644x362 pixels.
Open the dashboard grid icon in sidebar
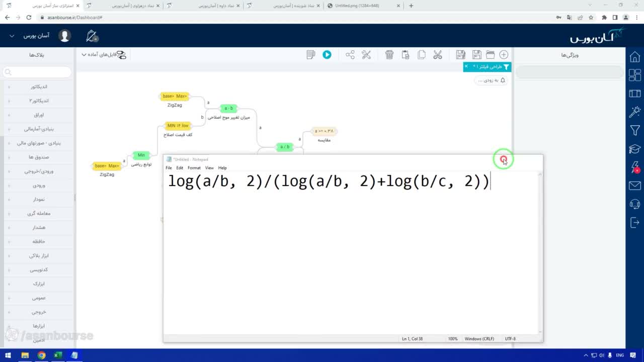point(635,75)
